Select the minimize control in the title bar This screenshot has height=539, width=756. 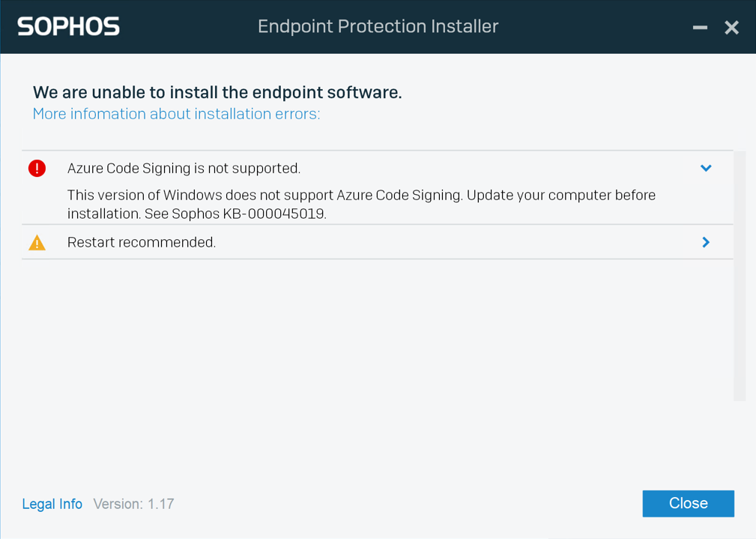[x=699, y=27]
